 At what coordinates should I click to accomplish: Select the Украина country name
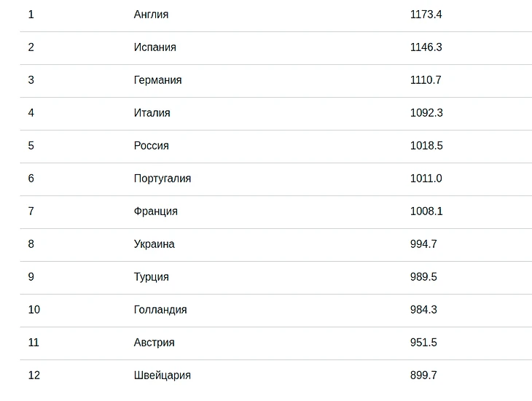pos(154,244)
